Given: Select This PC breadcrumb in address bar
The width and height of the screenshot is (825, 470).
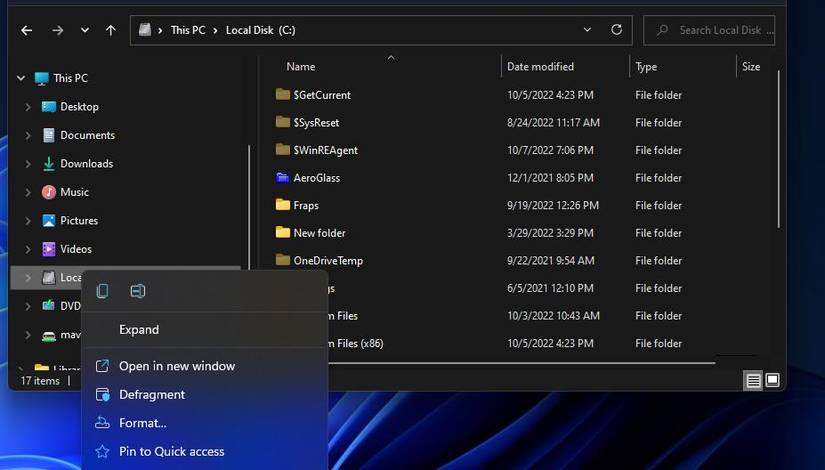Looking at the screenshot, I should click(188, 31).
